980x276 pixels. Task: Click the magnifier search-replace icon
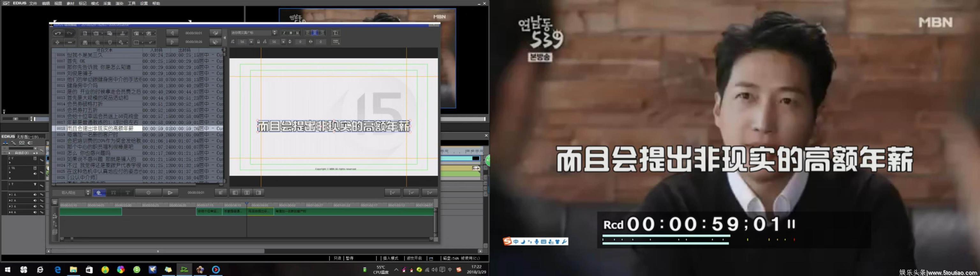[x=98, y=42]
